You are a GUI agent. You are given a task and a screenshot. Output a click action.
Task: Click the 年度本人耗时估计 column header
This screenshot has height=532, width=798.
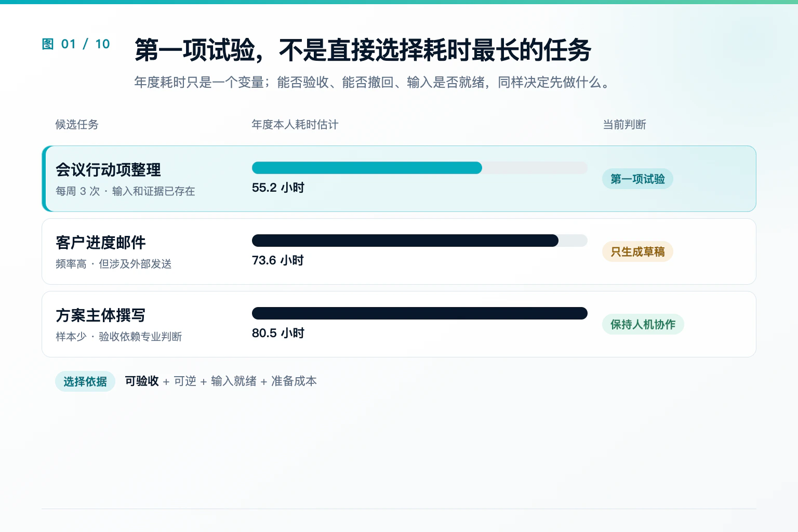(295, 125)
